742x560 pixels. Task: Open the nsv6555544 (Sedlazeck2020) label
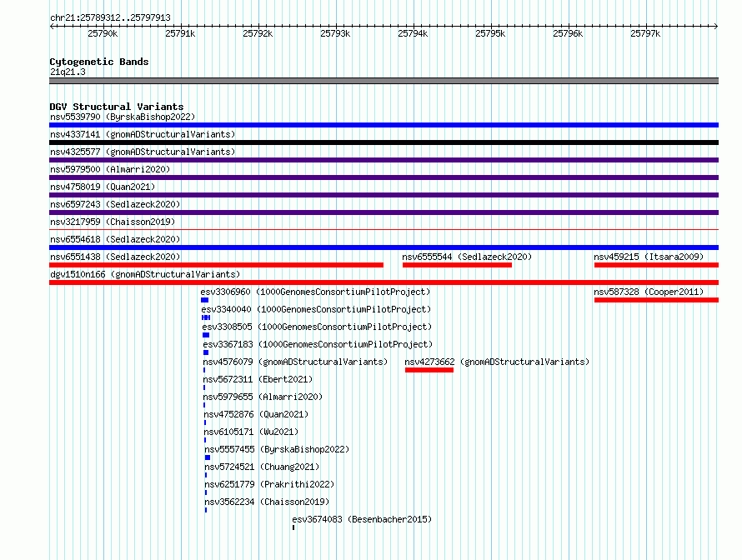(x=467, y=257)
